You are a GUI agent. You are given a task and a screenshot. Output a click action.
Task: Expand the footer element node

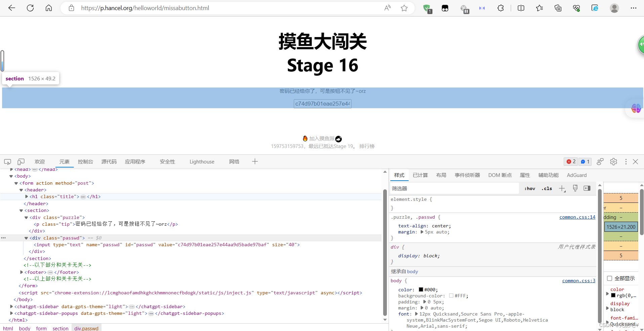pyautogui.click(x=22, y=272)
